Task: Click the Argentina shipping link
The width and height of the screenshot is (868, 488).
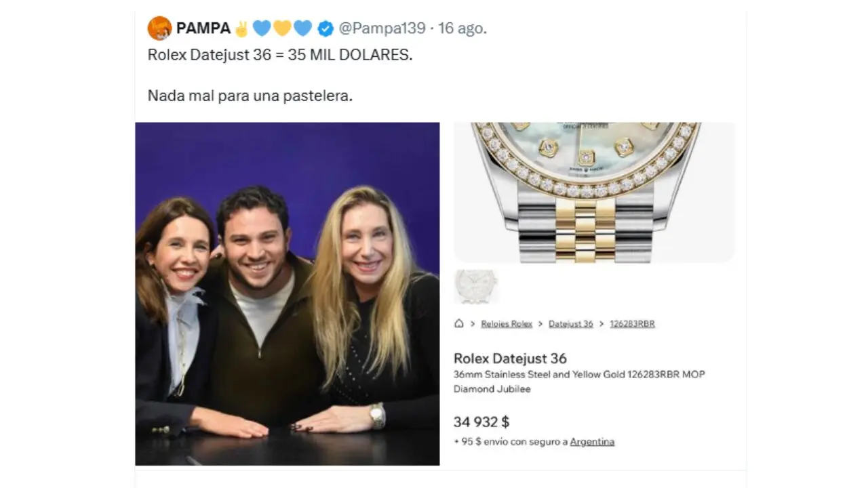Action: [x=592, y=442]
